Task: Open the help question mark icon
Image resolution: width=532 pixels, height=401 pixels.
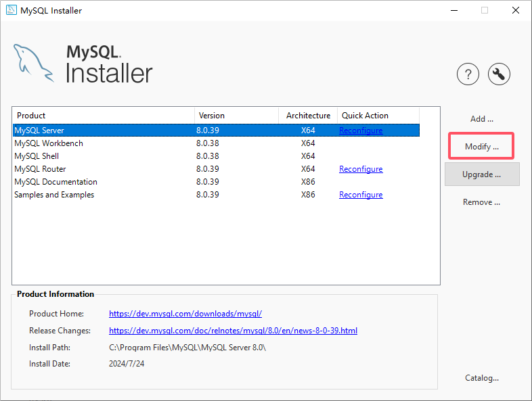Action: [468, 74]
